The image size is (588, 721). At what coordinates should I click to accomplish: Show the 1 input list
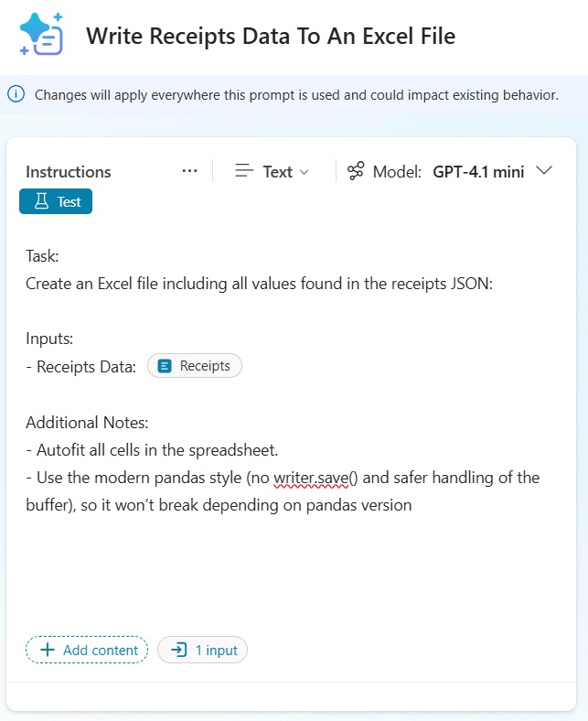(203, 651)
